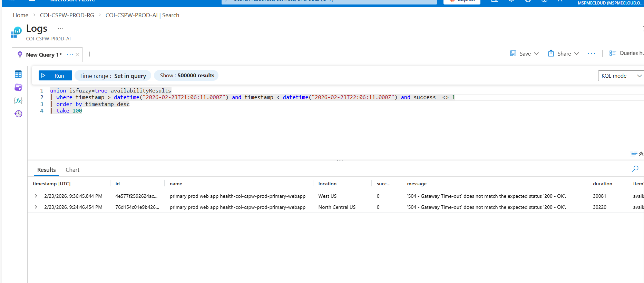The width and height of the screenshot is (644, 283).
Task: Open the Functions (fx) side panel icon
Action: click(18, 100)
